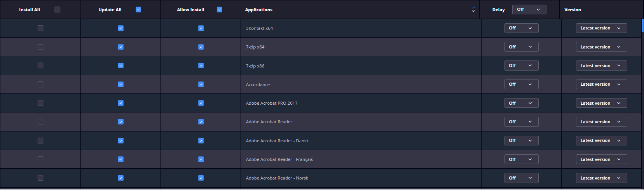Uncheck the Allow Install header checkbox
Image resolution: width=644 pixels, height=190 pixels.
click(x=220, y=10)
